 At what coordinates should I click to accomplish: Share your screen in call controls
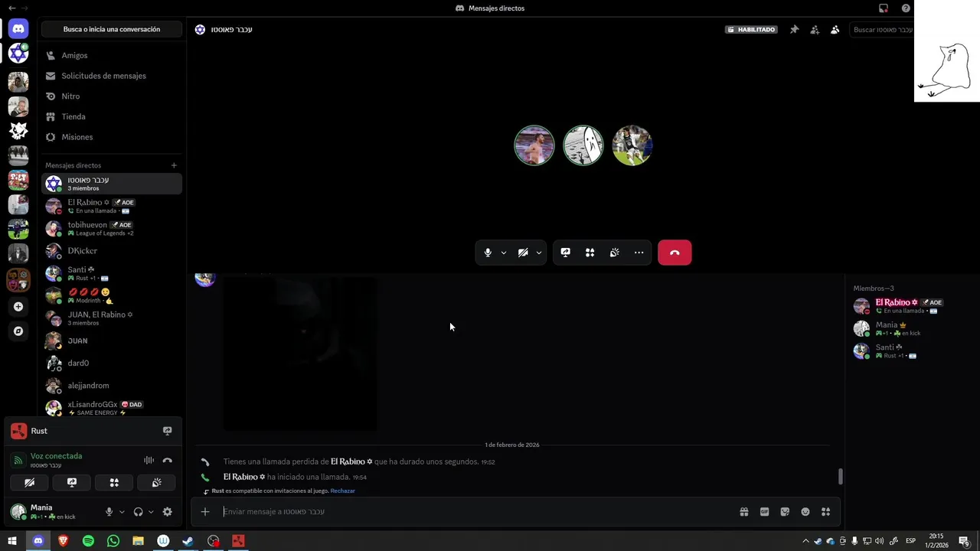(565, 253)
